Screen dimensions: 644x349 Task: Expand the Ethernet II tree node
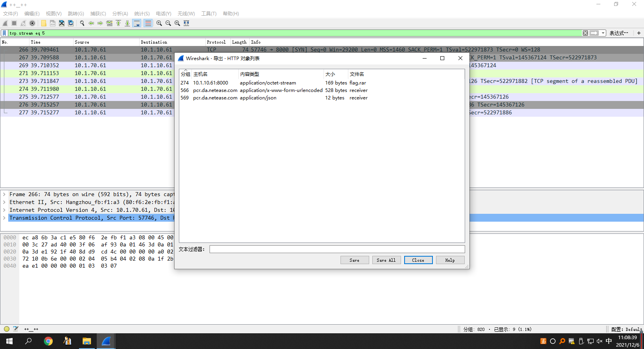pyautogui.click(x=4, y=202)
